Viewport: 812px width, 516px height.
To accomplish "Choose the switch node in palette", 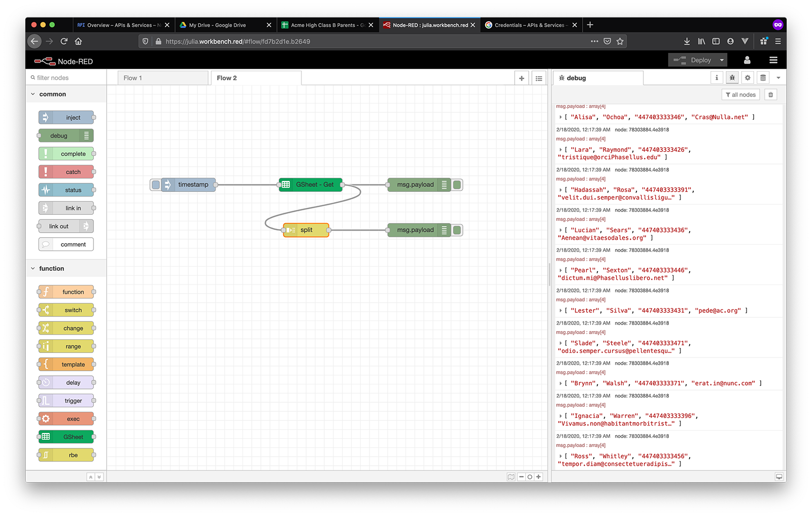I will point(66,310).
